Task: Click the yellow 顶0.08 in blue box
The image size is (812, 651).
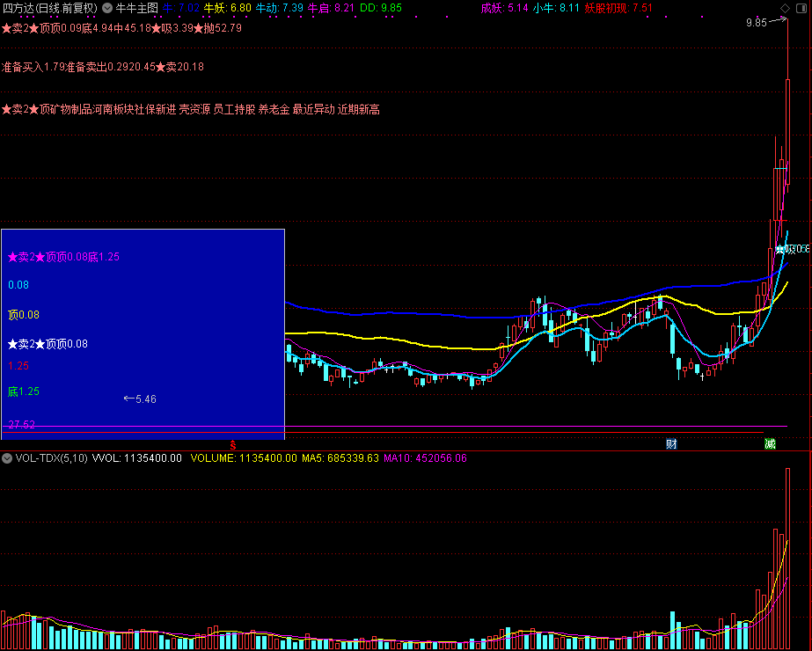Action: 24,315
